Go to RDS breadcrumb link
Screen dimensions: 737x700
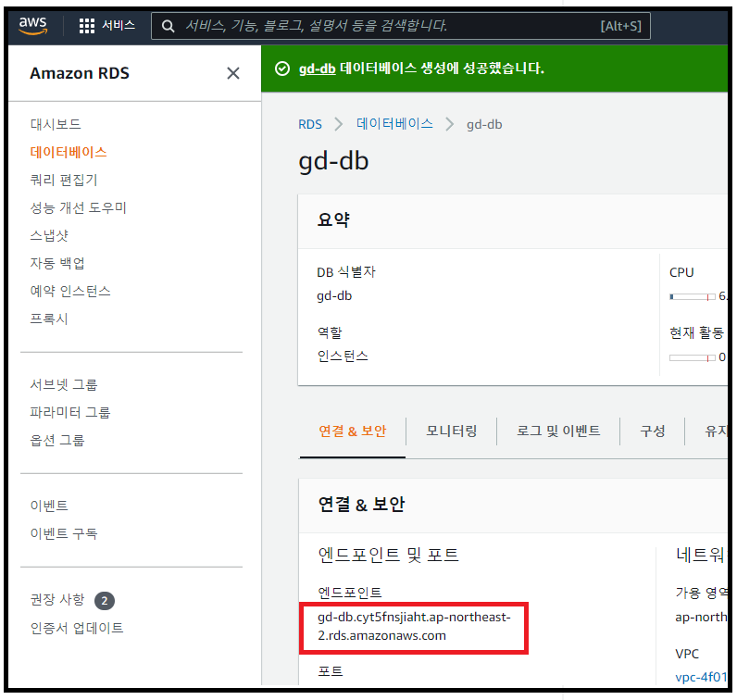point(310,125)
